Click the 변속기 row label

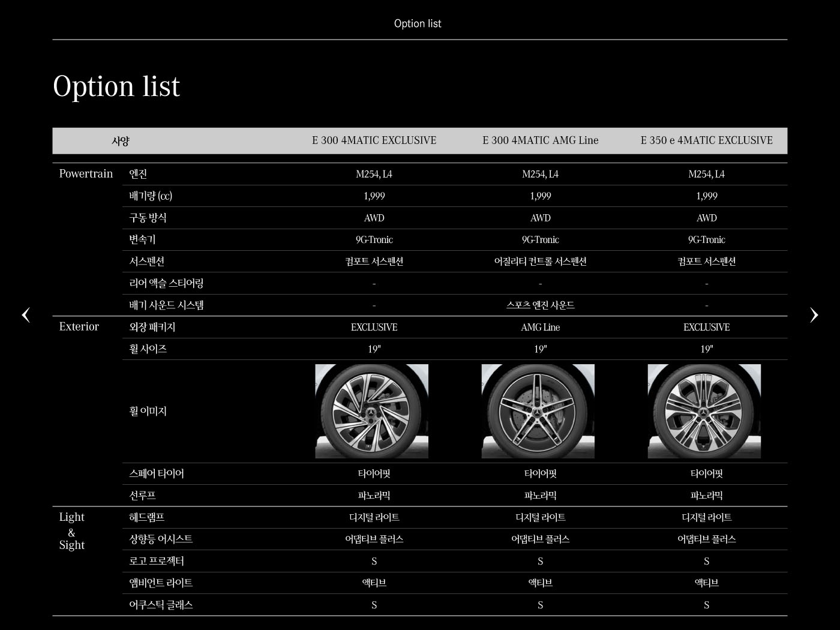[x=142, y=239]
